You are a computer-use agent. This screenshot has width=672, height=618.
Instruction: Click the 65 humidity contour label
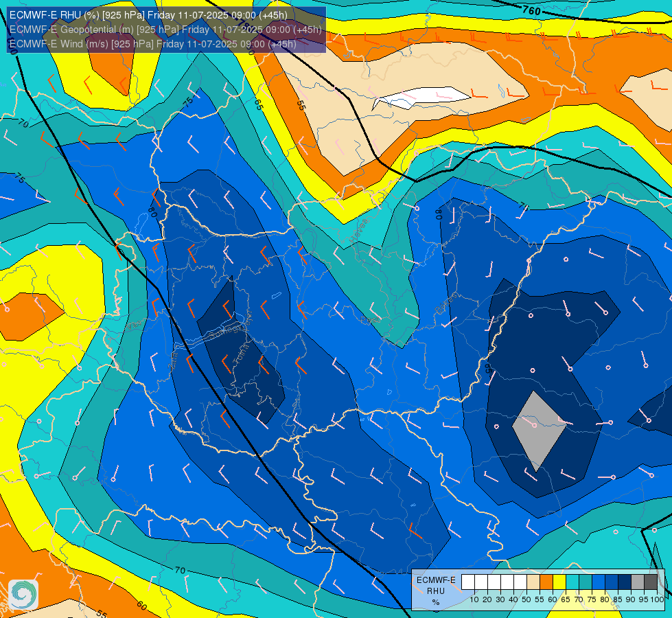point(258,104)
